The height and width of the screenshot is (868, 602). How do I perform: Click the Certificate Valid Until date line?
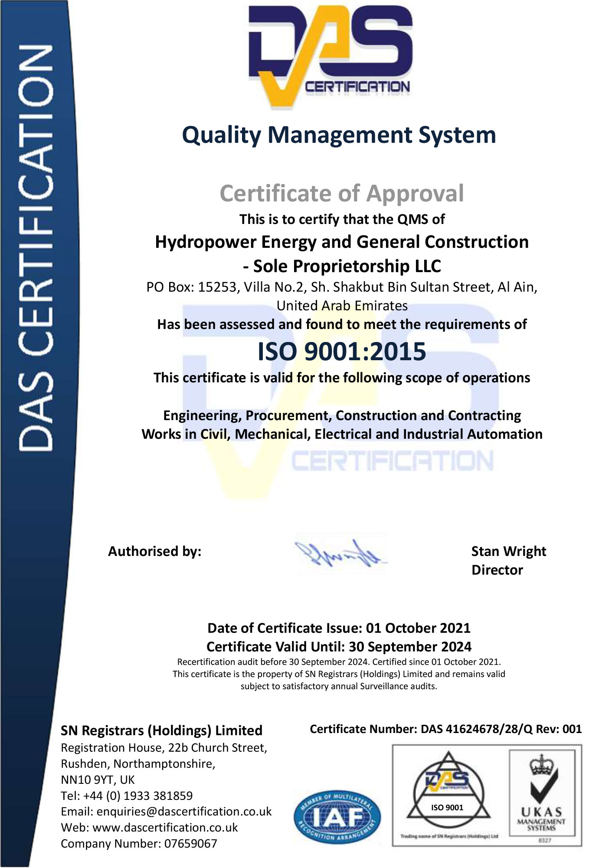tap(339, 647)
